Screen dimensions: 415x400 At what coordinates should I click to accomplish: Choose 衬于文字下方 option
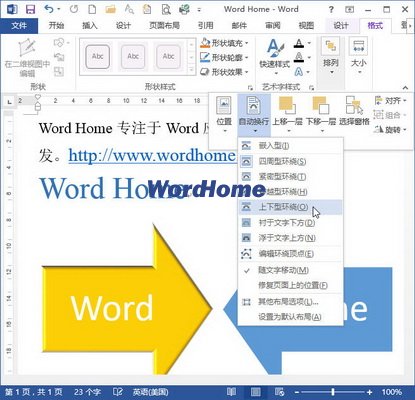pyautogui.click(x=290, y=222)
